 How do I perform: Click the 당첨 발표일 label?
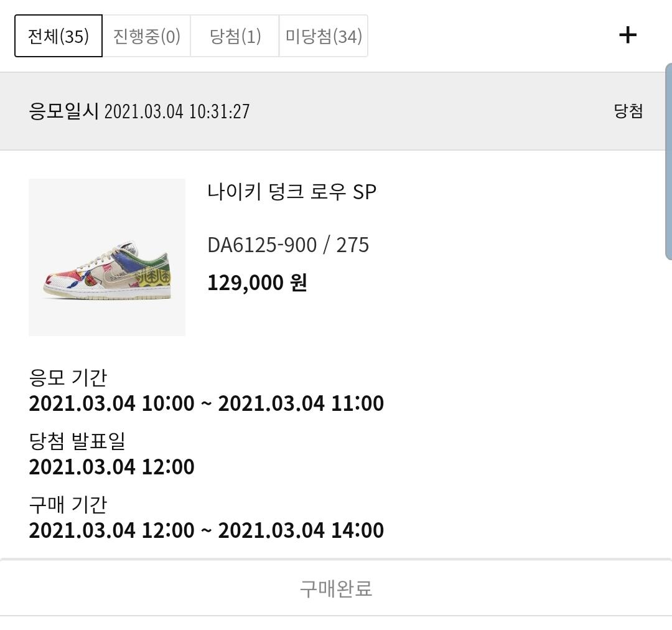pos(77,441)
